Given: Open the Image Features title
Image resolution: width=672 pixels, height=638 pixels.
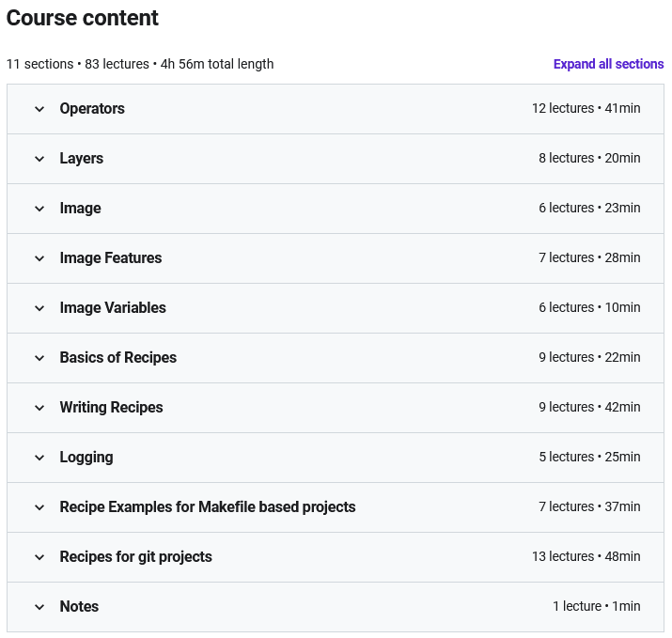Looking at the screenshot, I should click(x=111, y=257).
